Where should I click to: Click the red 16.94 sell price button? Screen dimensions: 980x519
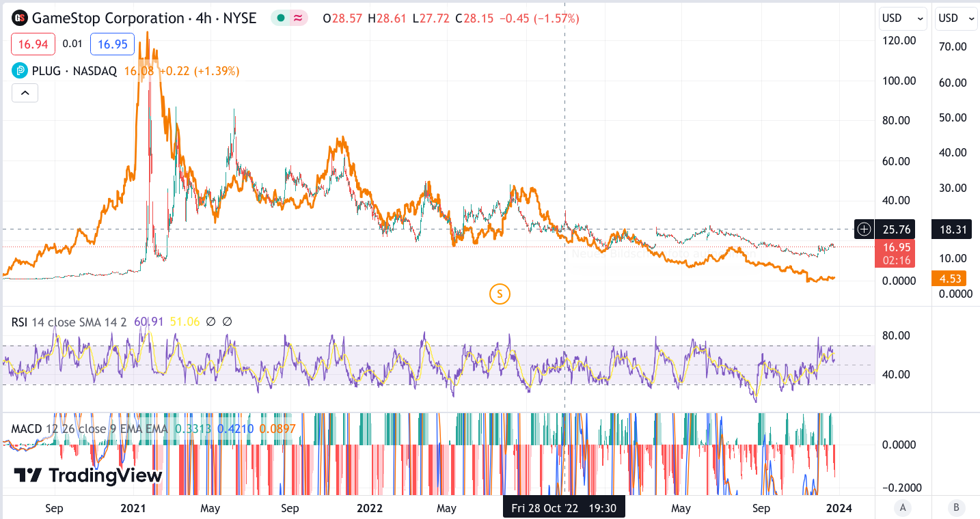pos(33,44)
